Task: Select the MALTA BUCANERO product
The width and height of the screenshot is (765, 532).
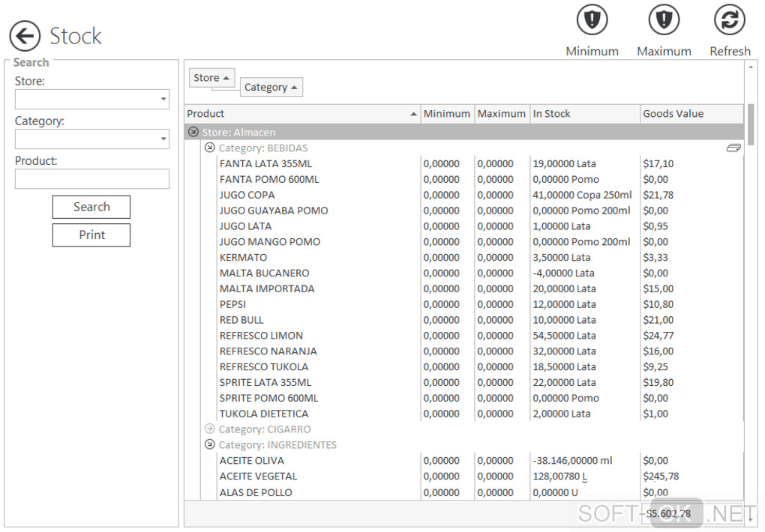Action: coord(265,273)
